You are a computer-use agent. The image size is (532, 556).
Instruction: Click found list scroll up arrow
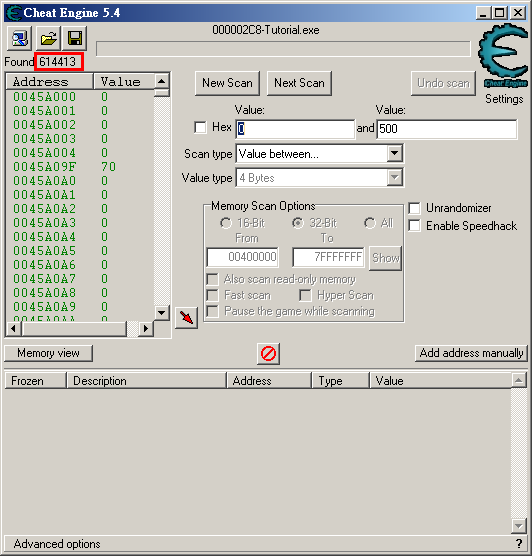tap(162, 81)
